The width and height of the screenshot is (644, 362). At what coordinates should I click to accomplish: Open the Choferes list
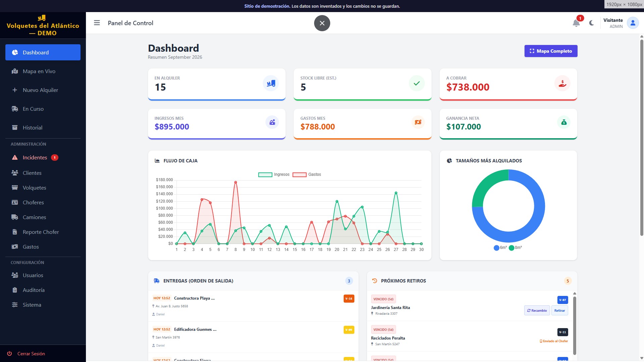click(x=43, y=202)
